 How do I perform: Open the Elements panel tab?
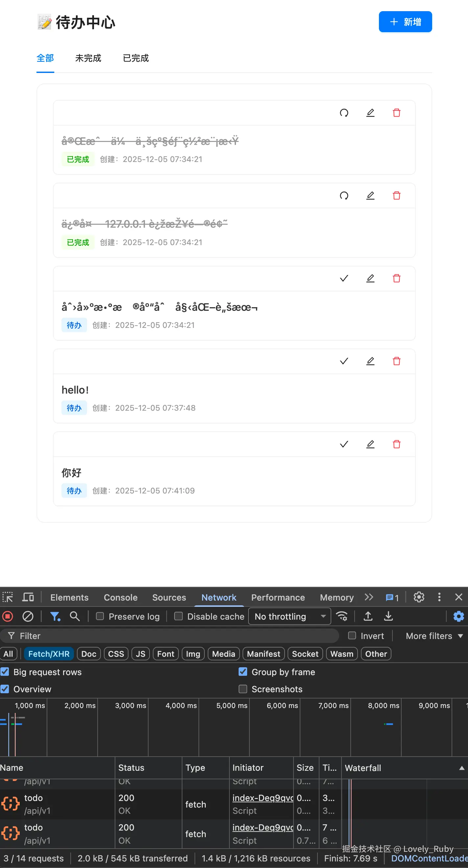(x=69, y=597)
